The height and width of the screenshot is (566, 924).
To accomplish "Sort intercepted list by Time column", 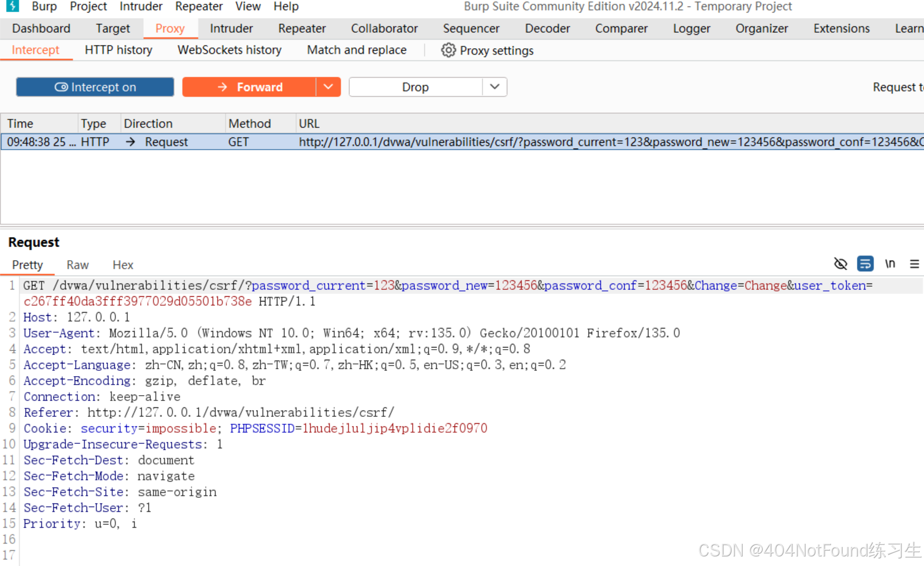I will pyautogui.click(x=39, y=123).
